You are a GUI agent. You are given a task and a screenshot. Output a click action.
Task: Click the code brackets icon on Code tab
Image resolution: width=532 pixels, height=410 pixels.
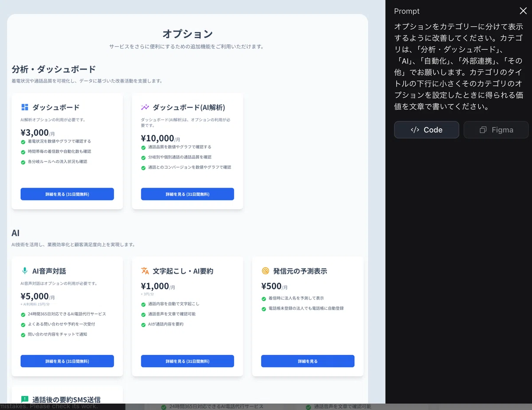tap(415, 130)
